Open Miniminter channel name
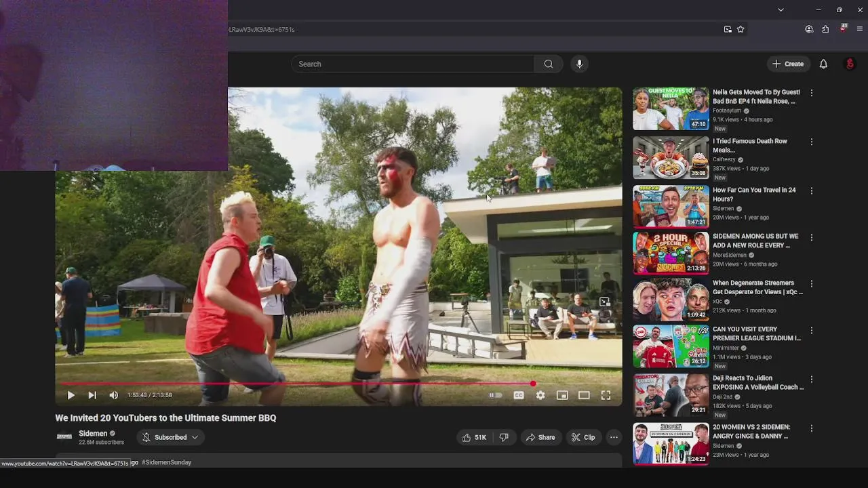Viewport: 868px width, 488px height. click(x=726, y=348)
